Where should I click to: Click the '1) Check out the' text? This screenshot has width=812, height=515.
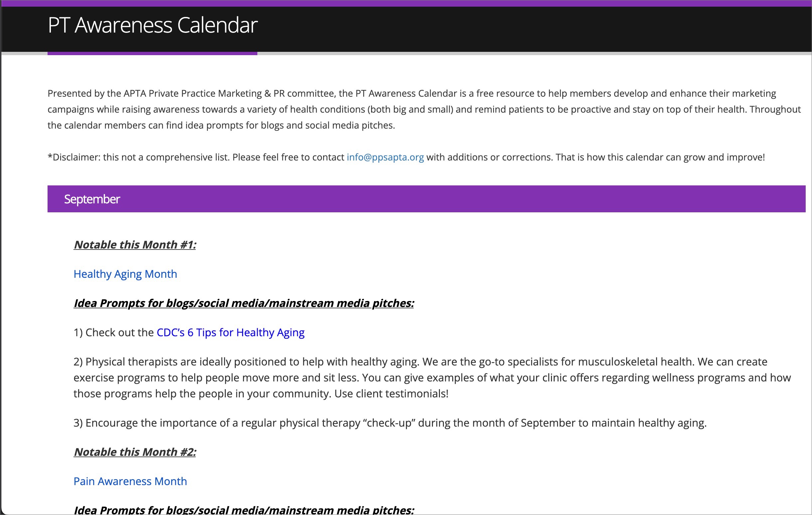(x=114, y=333)
